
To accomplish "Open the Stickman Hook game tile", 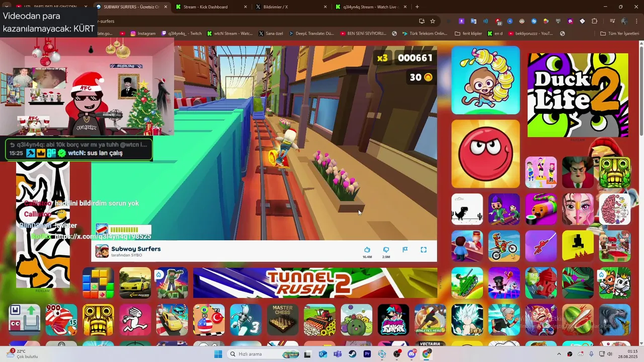I will point(541,246).
